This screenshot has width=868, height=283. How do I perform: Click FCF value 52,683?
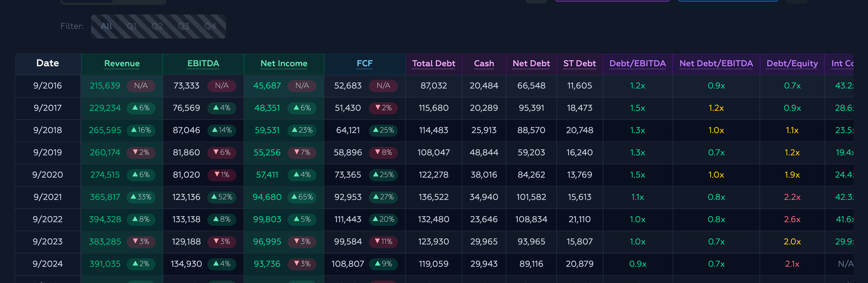tap(348, 86)
